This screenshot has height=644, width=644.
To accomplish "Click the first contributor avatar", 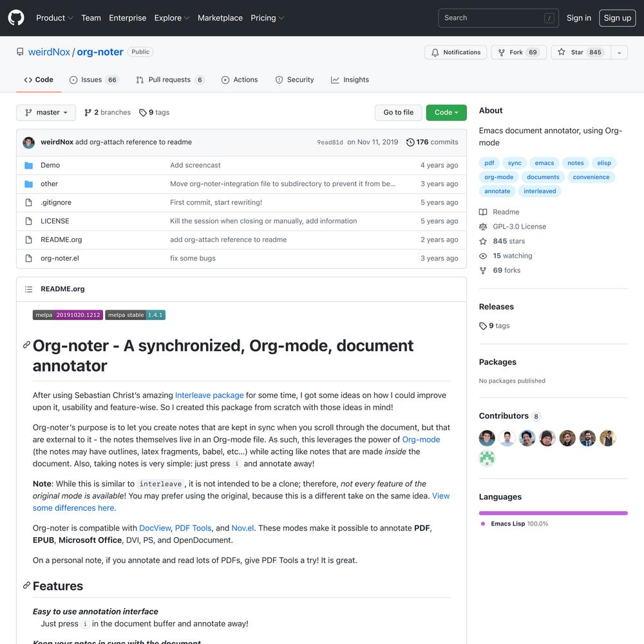I will (487, 438).
